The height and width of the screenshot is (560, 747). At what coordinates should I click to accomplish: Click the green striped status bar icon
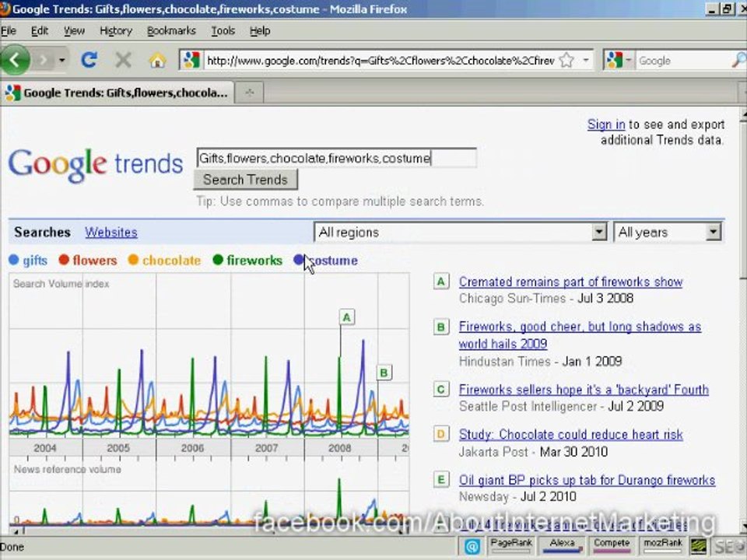(x=699, y=547)
